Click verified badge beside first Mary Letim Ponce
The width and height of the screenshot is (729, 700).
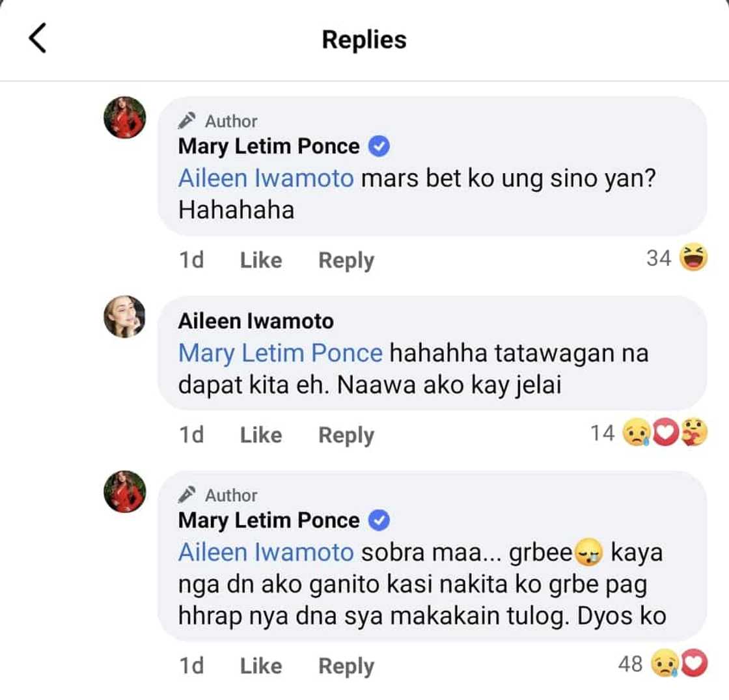(x=379, y=147)
